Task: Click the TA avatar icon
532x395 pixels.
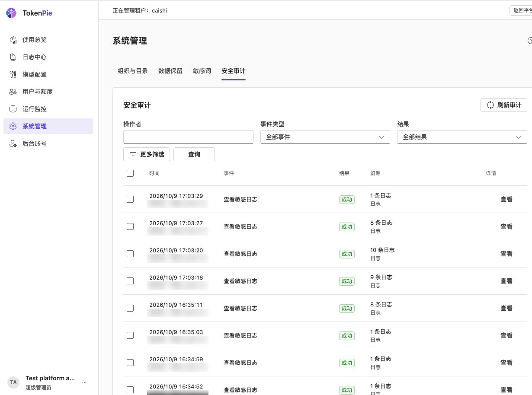Action: tap(13, 382)
